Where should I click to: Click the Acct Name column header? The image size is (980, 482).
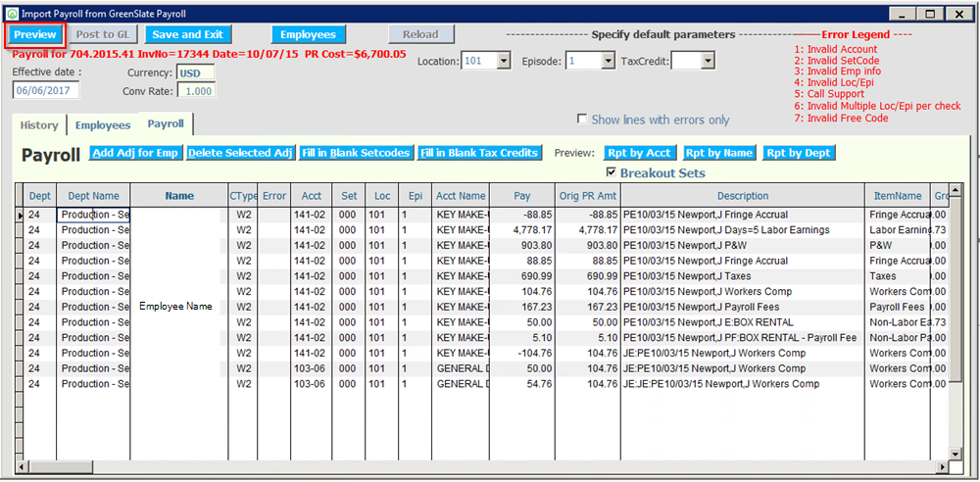[461, 196]
